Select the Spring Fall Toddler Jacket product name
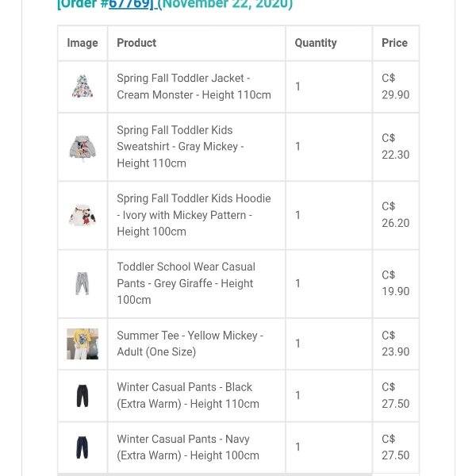 [194, 86]
